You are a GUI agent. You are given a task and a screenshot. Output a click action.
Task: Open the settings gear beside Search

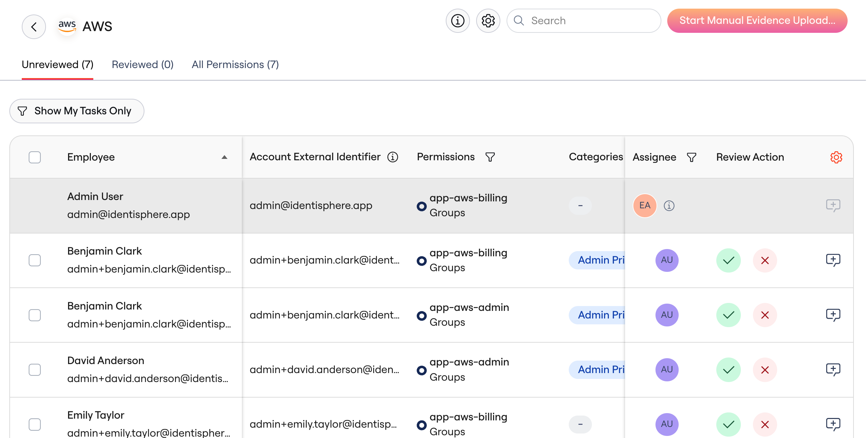(488, 21)
